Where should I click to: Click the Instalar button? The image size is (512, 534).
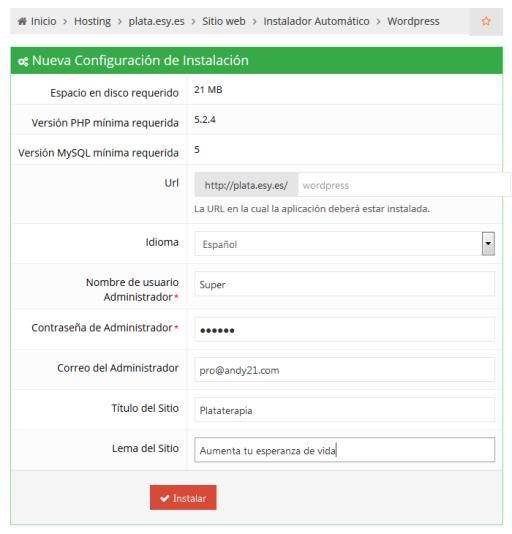[183, 498]
